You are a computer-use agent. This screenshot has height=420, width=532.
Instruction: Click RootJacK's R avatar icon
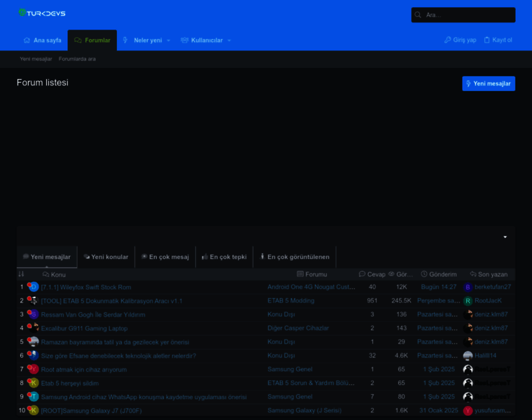[468, 301]
